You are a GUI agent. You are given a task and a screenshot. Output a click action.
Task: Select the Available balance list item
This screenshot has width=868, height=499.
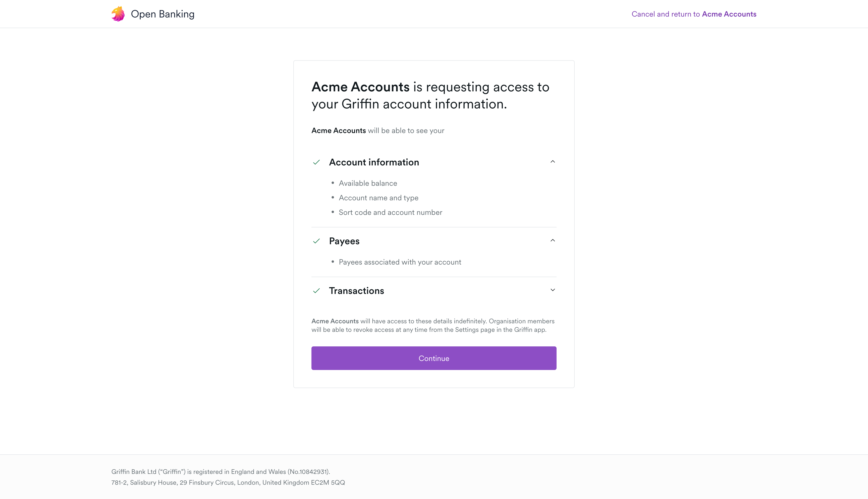[368, 183]
